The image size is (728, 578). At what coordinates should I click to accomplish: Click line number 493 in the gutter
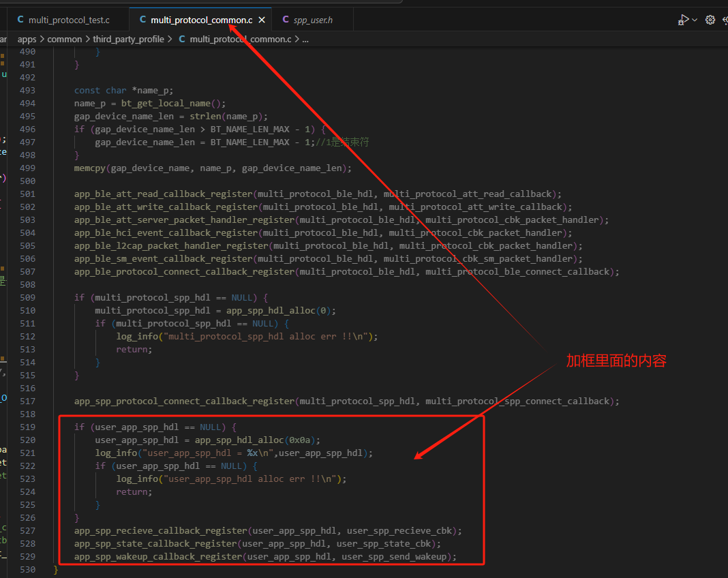27,91
